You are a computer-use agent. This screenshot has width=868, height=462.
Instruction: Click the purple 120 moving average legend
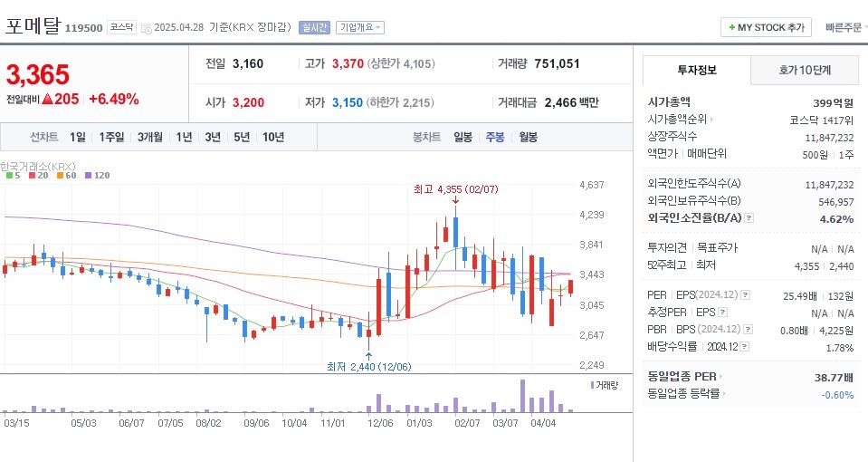pyautogui.click(x=98, y=175)
